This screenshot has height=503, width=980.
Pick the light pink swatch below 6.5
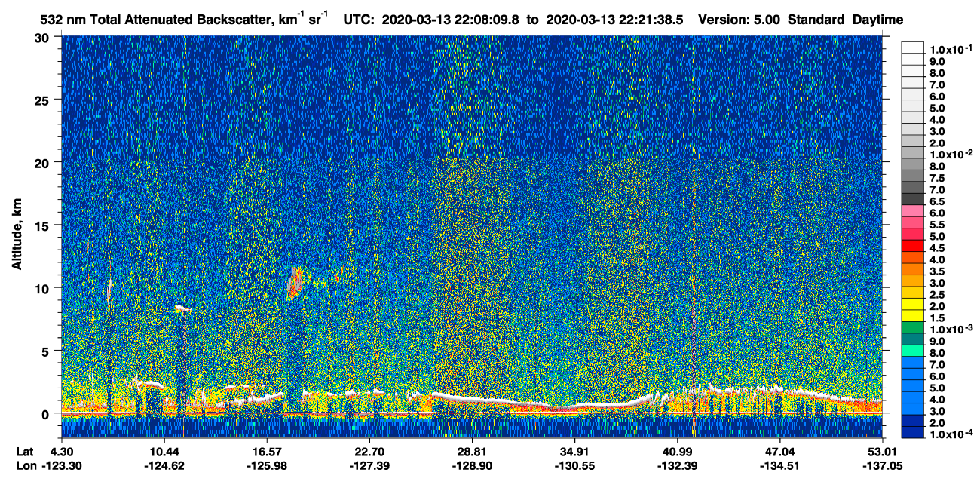(x=912, y=210)
